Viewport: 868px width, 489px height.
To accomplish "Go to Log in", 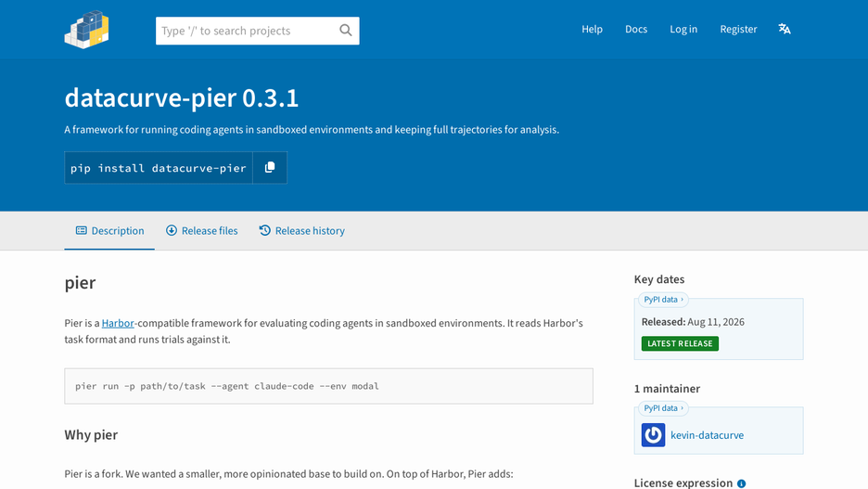I will pos(683,30).
